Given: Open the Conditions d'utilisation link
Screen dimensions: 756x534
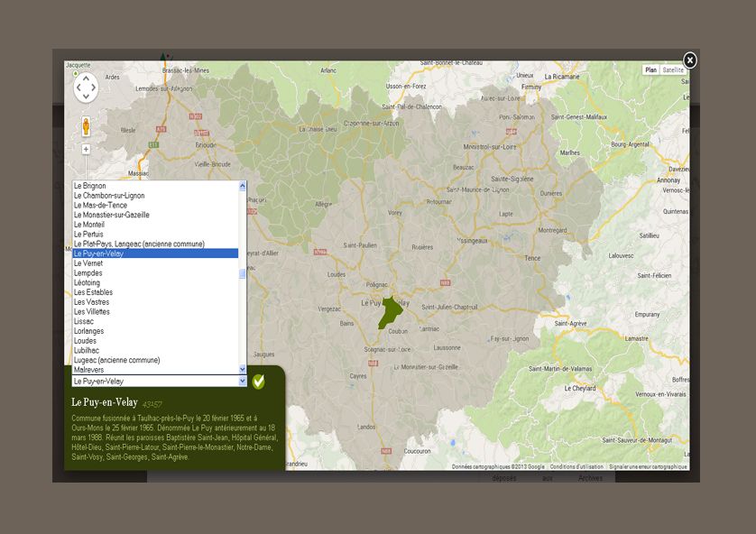Looking at the screenshot, I should [577, 467].
